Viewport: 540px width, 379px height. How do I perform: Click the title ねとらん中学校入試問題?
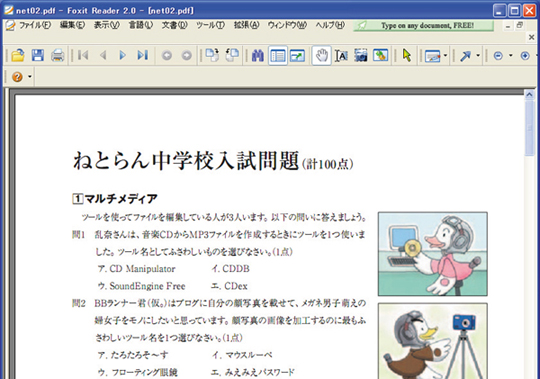(x=186, y=161)
